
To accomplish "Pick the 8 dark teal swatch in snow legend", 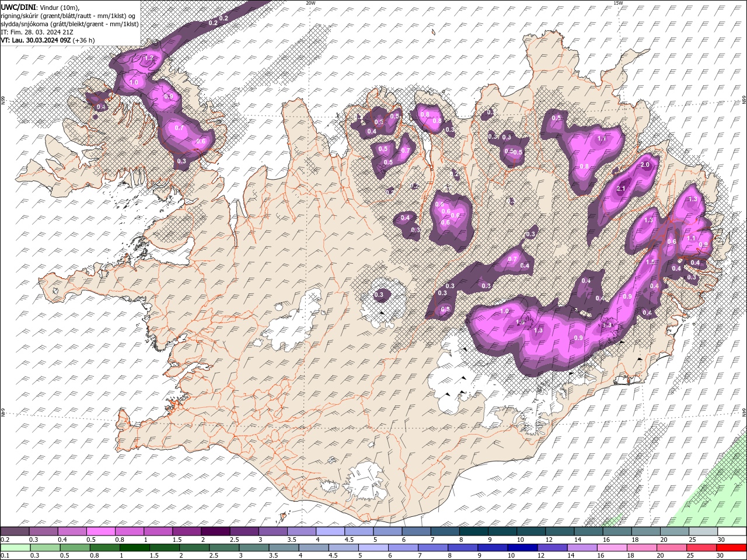I will point(474,531).
